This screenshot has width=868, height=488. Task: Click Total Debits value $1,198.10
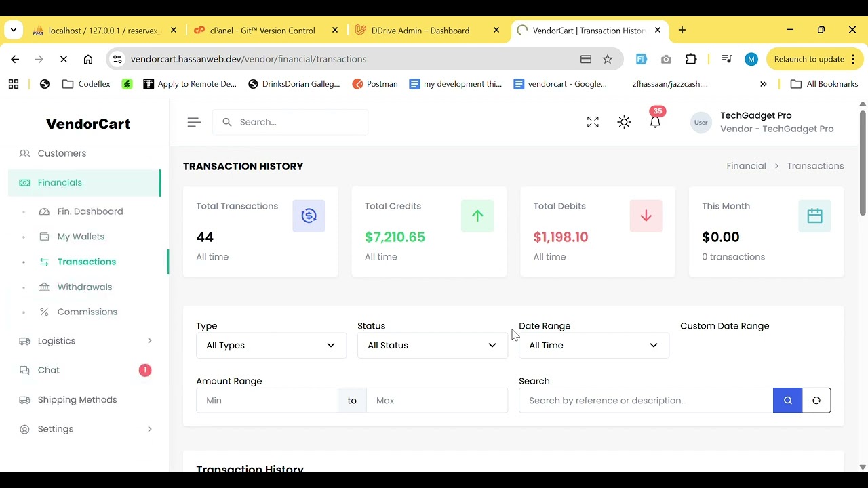[x=561, y=237]
